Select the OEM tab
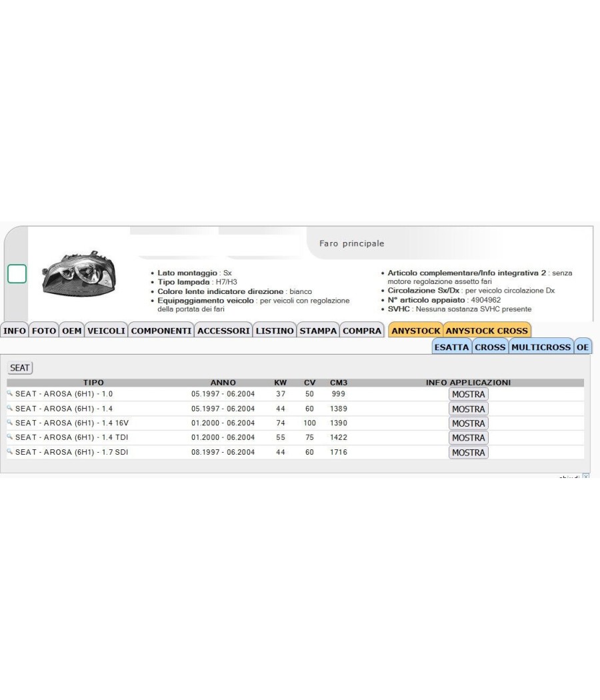 coord(71,331)
